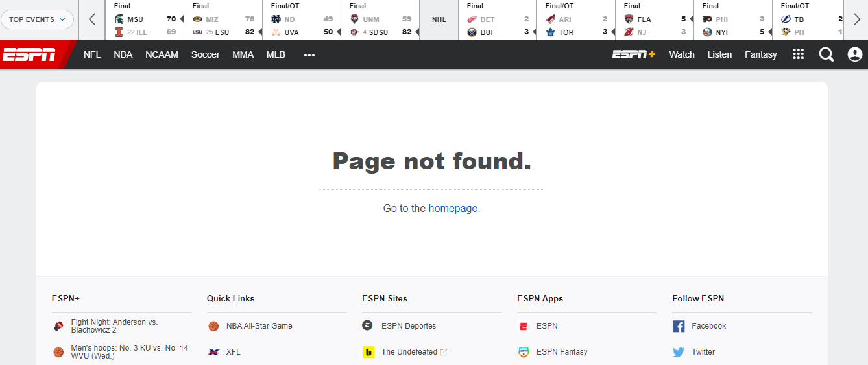Click the ESPN Fantasy app icon
Screen dimensions: 868x365
pyautogui.click(x=524, y=352)
